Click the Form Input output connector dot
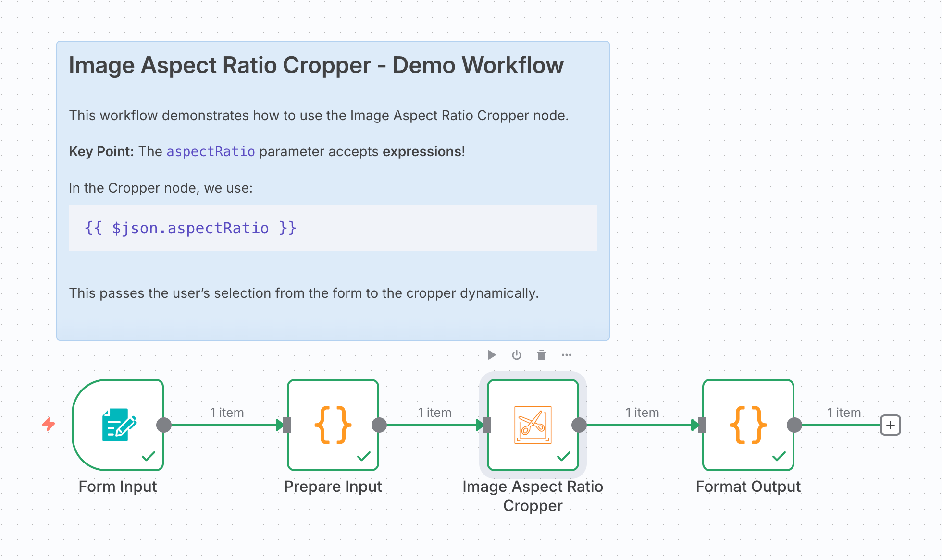942x560 pixels. (x=164, y=425)
